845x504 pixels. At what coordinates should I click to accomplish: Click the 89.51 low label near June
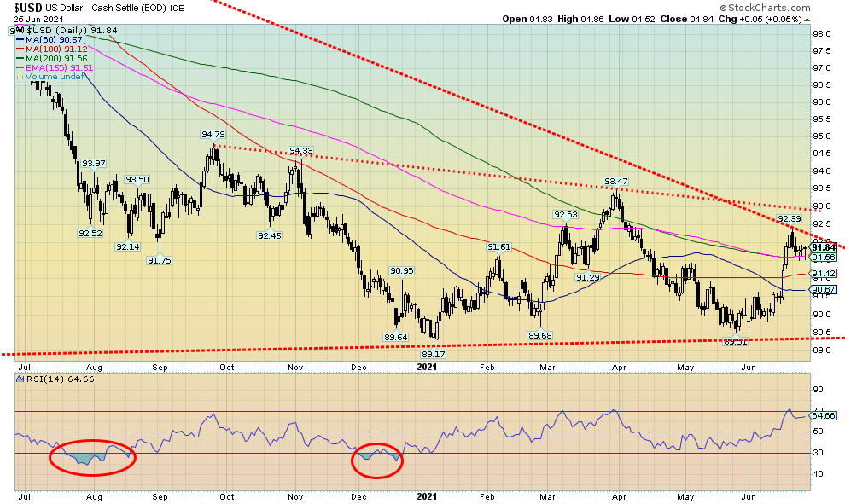(735, 341)
